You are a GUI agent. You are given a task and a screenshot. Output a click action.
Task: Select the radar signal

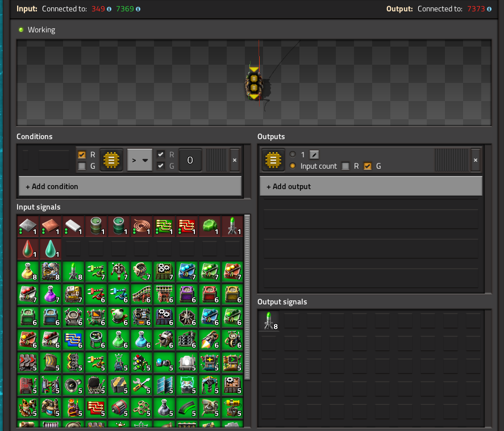tap(210, 408)
